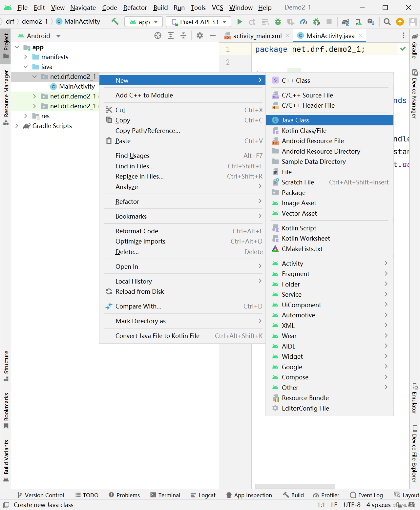The height and width of the screenshot is (510, 420).
Task: Open the Profiler tool window
Action: (x=326, y=495)
